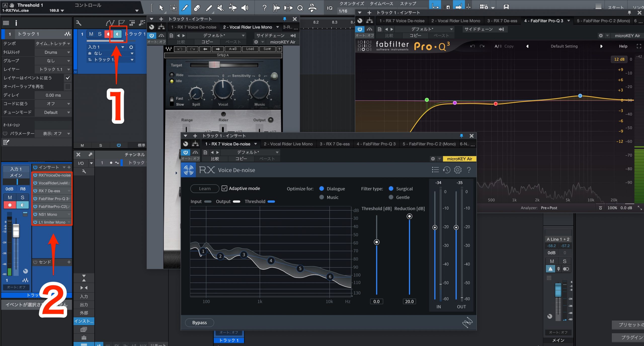
Task: Adjust the Threshold dB slider handle
Action: 377,242
